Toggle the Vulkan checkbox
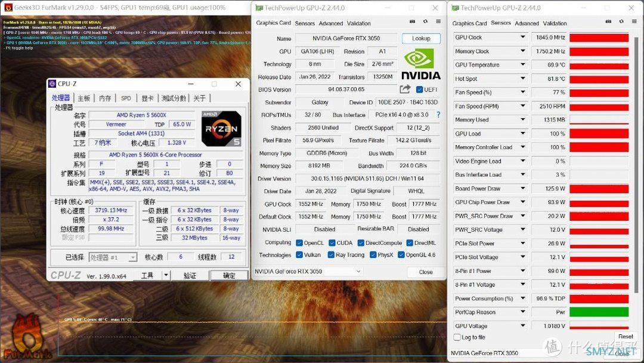Viewport: 644px width, 363px height. tap(299, 255)
